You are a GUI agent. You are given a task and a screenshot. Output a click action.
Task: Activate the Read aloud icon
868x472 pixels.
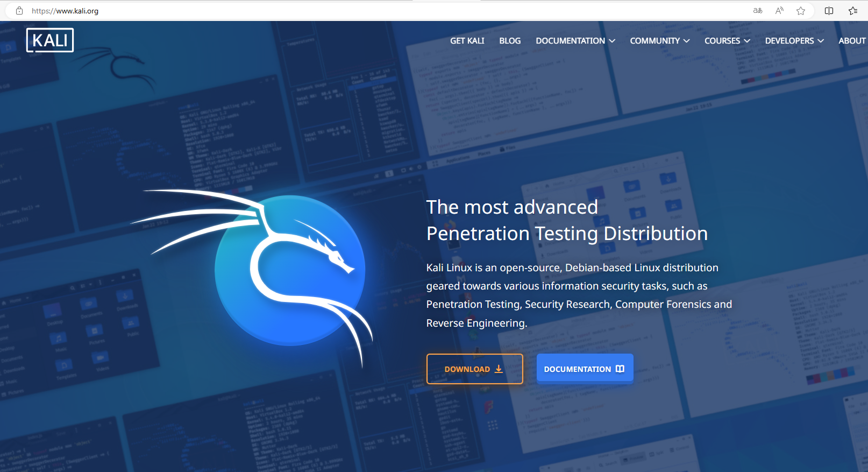coord(779,11)
